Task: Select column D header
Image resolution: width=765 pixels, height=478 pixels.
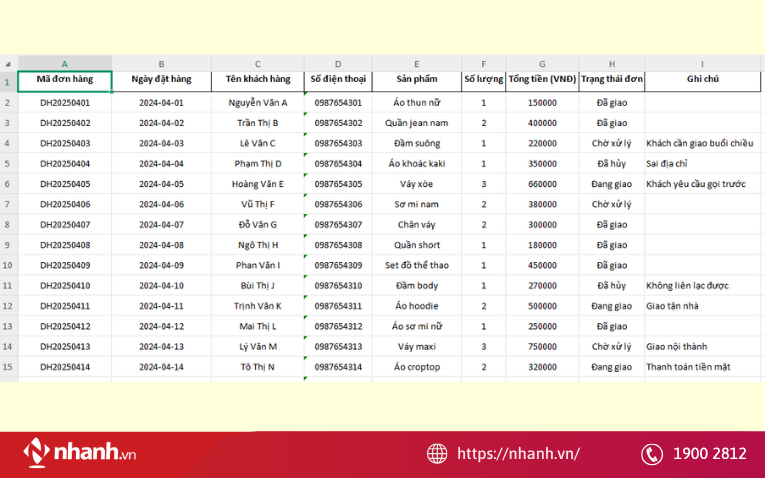Action: (x=338, y=64)
